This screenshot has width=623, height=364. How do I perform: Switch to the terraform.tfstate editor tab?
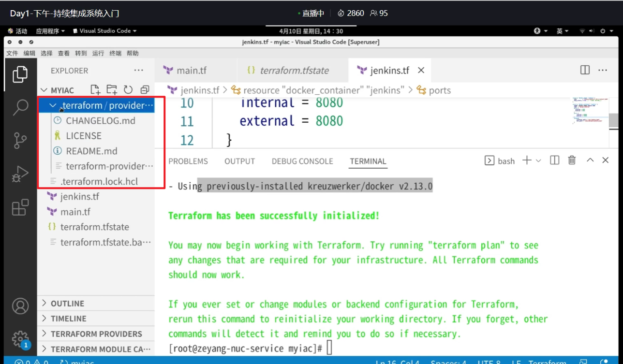[x=293, y=70]
